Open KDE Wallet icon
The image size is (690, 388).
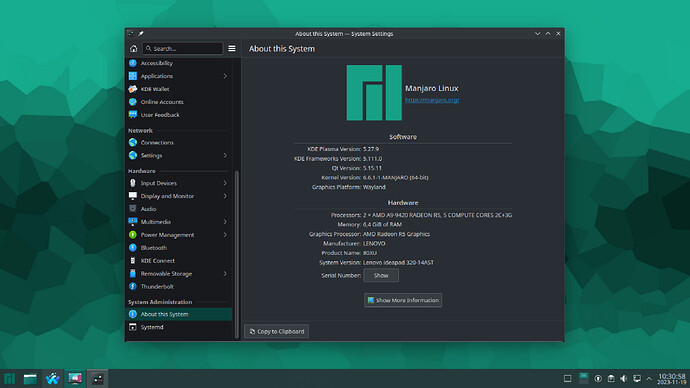point(132,89)
